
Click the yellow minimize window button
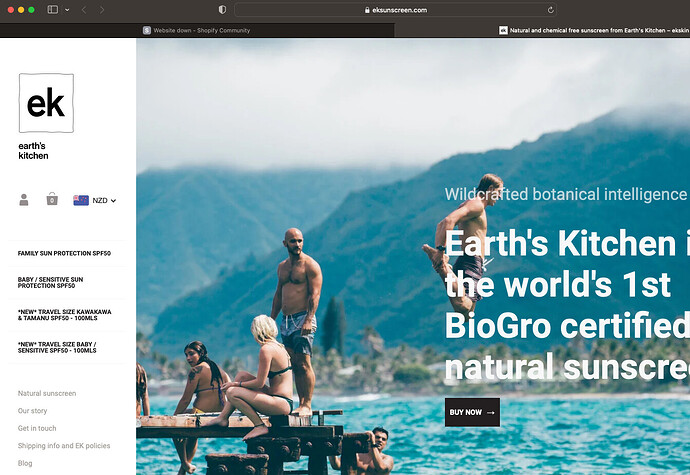tap(21, 10)
